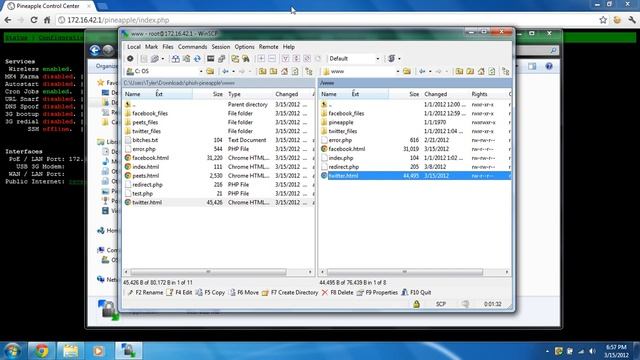The image size is (640, 360).
Task: Select local folder peets_files
Action: coord(145,122)
